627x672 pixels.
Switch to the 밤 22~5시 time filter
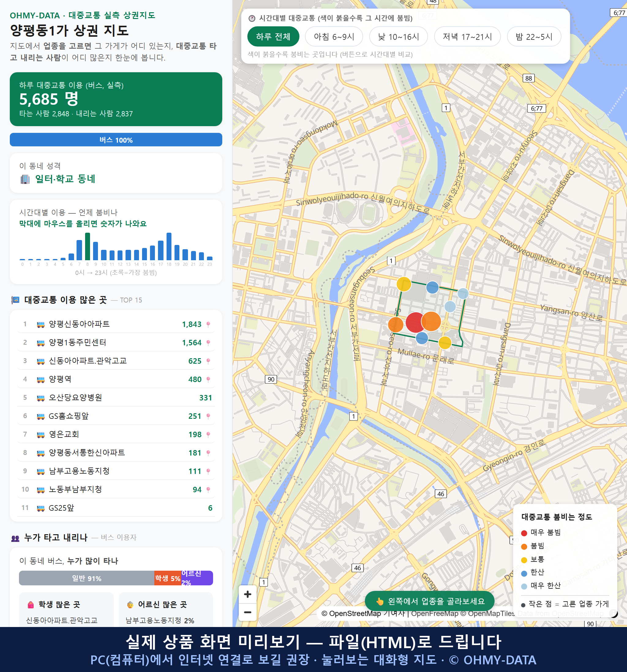click(534, 36)
